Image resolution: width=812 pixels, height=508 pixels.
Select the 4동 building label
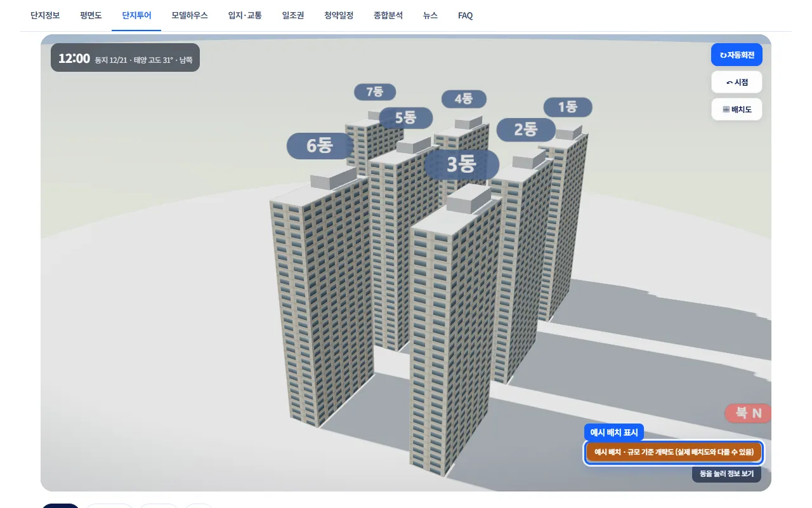(x=464, y=99)
